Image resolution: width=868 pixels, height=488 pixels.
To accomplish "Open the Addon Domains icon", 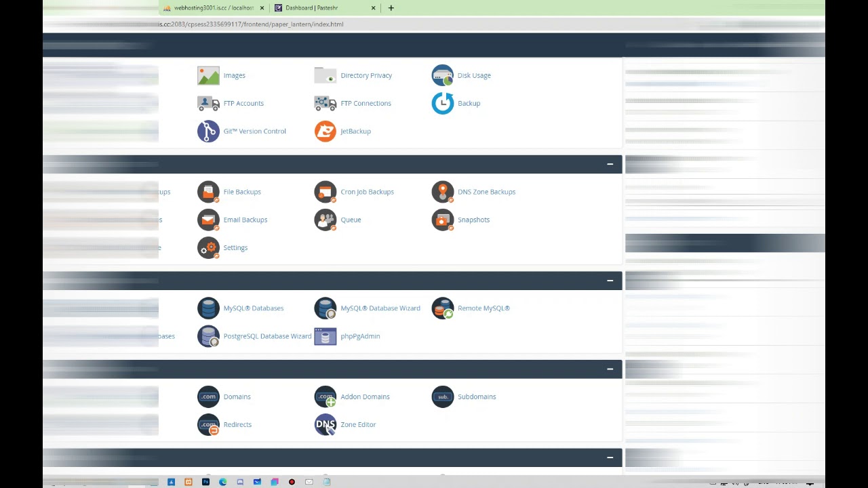I will (325, 396).
